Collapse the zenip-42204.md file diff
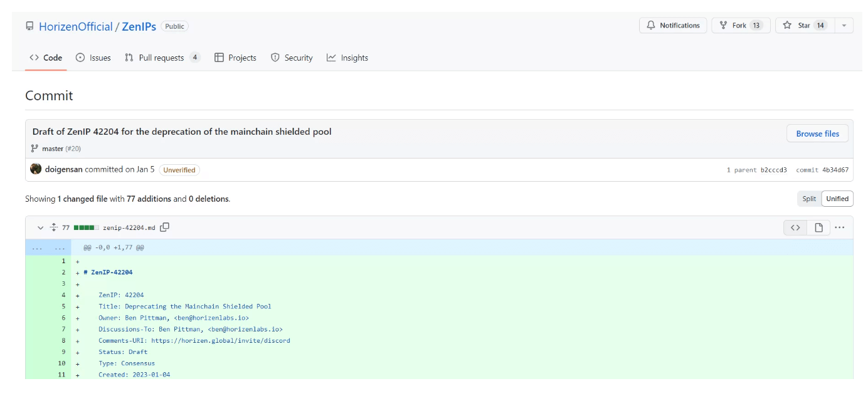This screenshot has height=396, width=868. tap(41, 227)
